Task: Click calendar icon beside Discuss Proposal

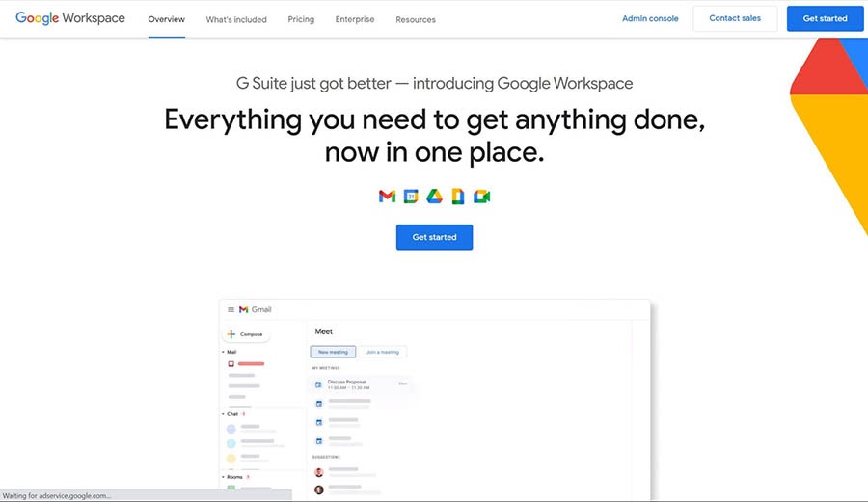Action: click(318, 384)
